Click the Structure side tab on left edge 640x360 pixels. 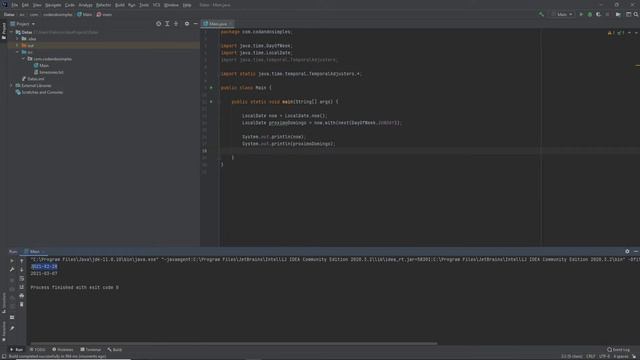tap(4, 303)
